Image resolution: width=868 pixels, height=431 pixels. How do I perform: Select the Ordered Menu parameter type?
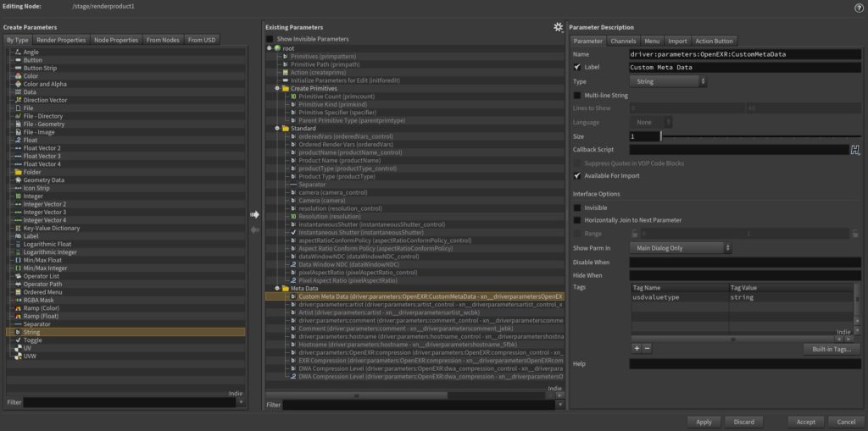pos(42,291)
